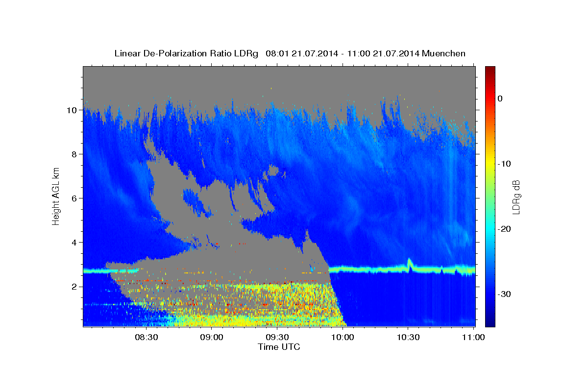Click the height axis label '10'
This screenshot has width=588, height=392.
[72, 110]
